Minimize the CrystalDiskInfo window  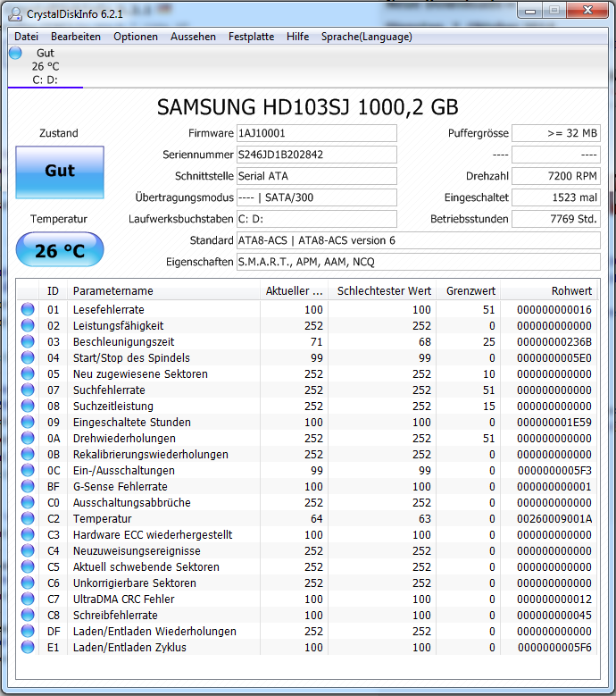pyautogui.click(x=530, y=11)
